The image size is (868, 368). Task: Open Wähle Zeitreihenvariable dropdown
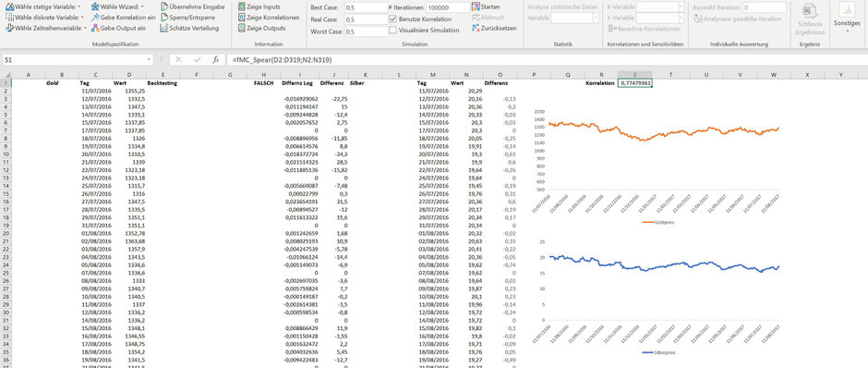point(46,28)
